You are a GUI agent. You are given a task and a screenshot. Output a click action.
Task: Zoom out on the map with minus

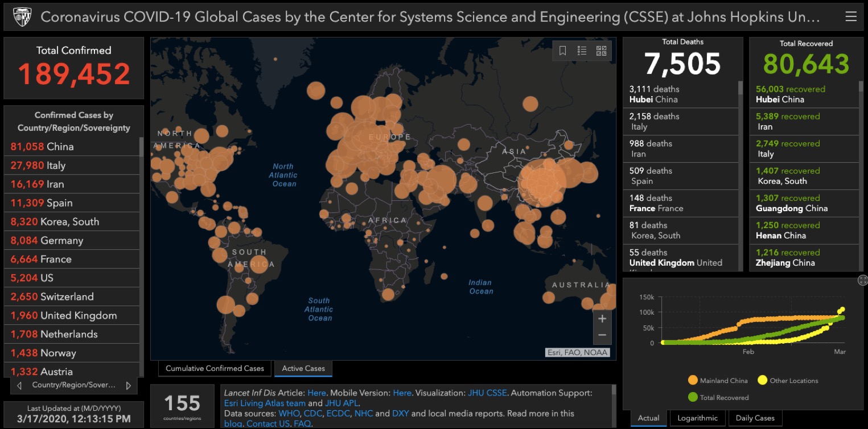tap(602, 336)
